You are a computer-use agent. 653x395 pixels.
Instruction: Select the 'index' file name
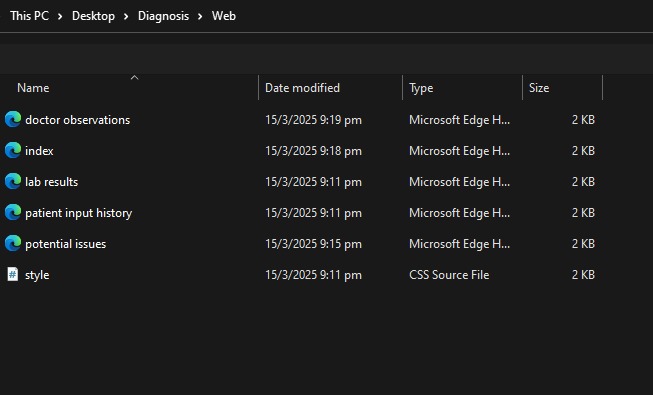point(39,151)
